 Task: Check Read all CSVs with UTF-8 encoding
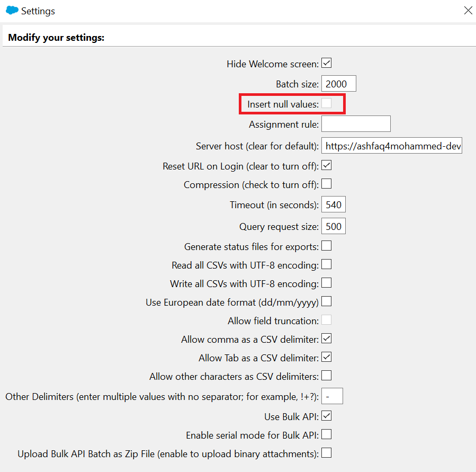click(x=326, y=264)
